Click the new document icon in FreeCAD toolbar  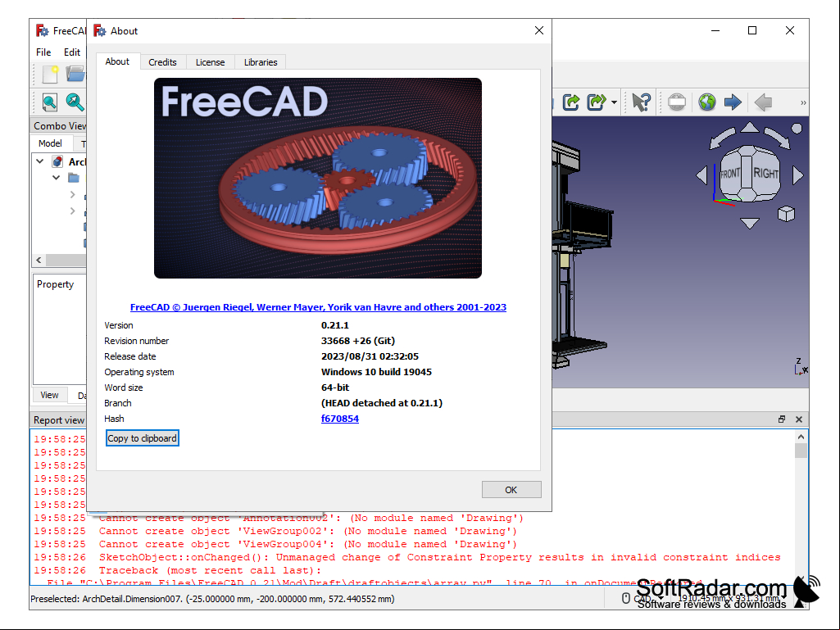pyautogui.click(x=50, y=74)
